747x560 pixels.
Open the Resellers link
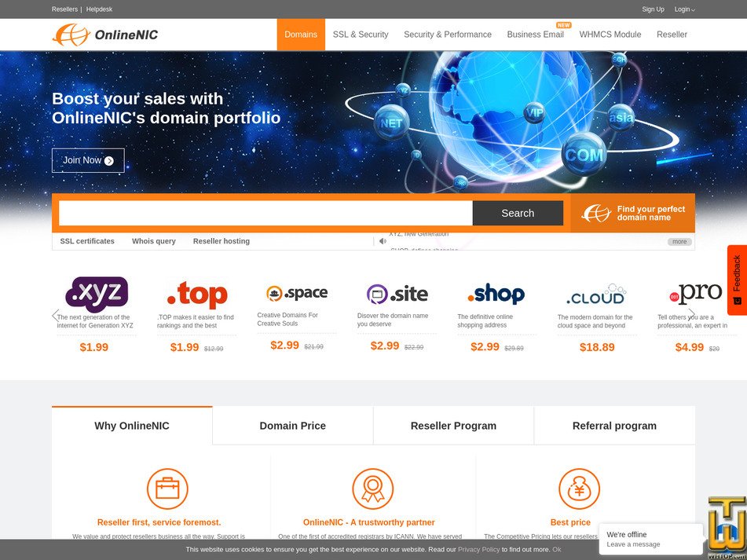[x=64, y=9]
